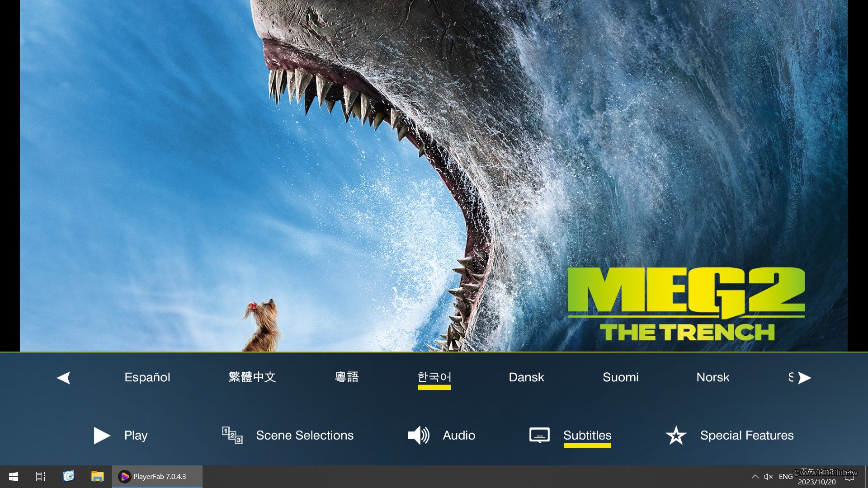The height and width of the screenshot is (488, 868).
Task: Open Windows Start menu
Action: (14, 476)
